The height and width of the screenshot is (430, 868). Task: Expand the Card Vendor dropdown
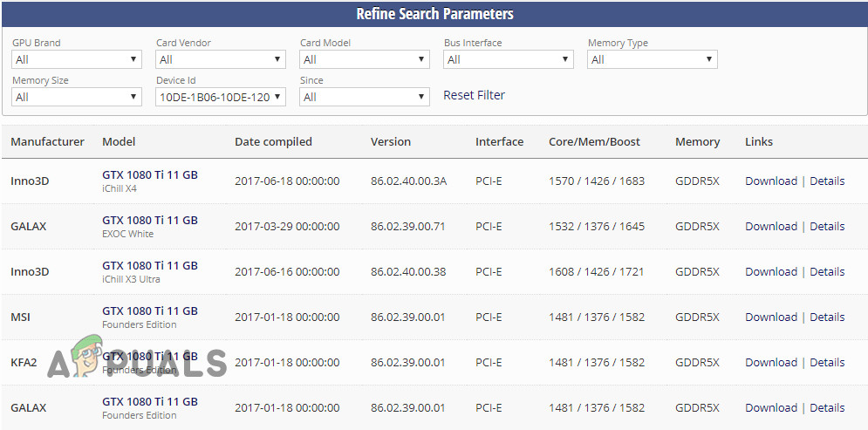point(221,60)
